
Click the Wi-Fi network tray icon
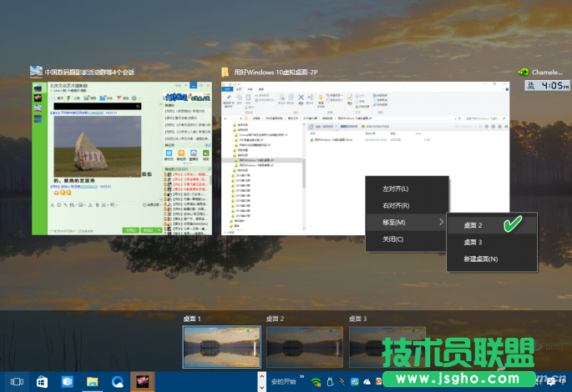(x=316, y=382)
